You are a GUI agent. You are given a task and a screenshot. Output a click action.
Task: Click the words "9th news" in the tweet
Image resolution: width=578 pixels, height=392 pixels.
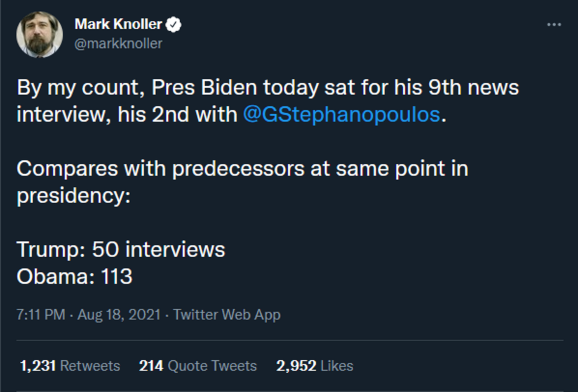coord(474,88)
